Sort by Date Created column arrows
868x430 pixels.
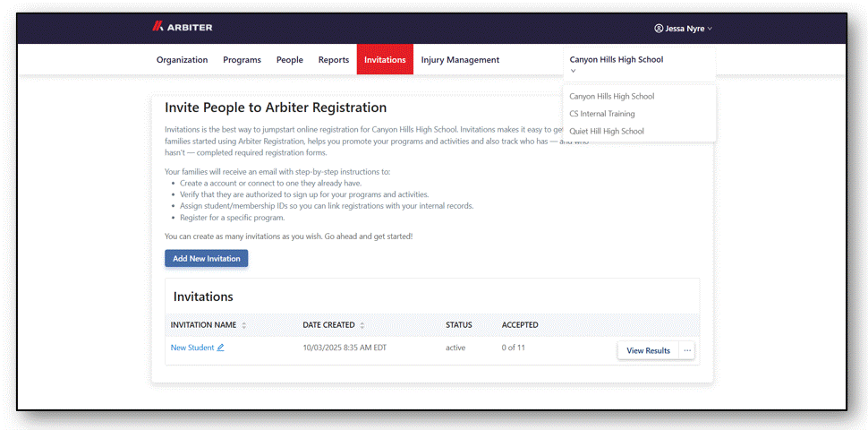point(362,325)
